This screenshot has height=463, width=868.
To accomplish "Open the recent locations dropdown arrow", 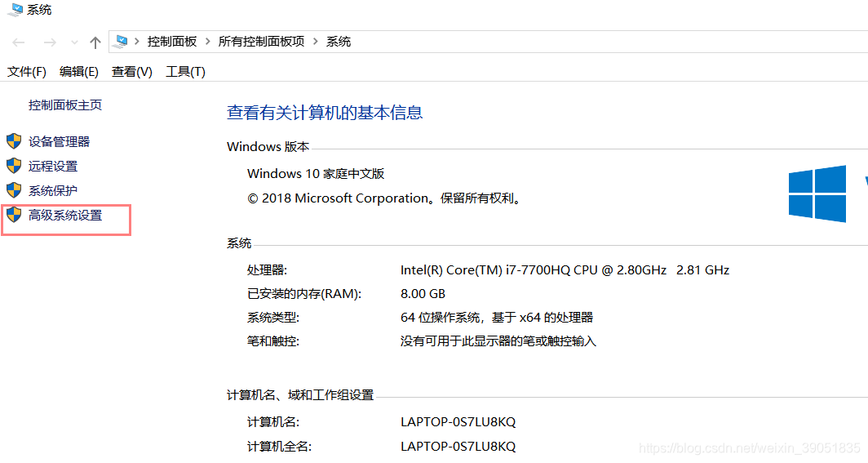I will (74, 42).
